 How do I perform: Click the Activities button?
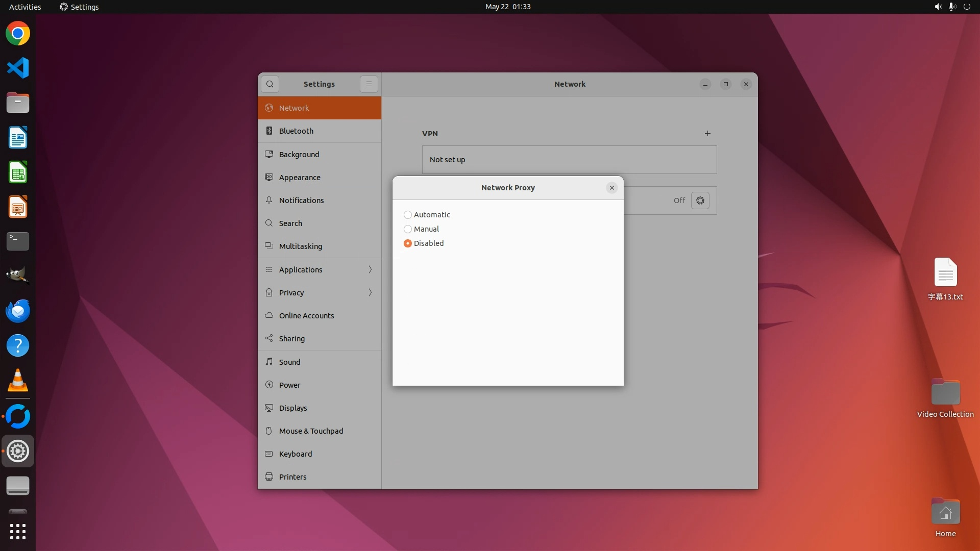[x=25, y=7]
